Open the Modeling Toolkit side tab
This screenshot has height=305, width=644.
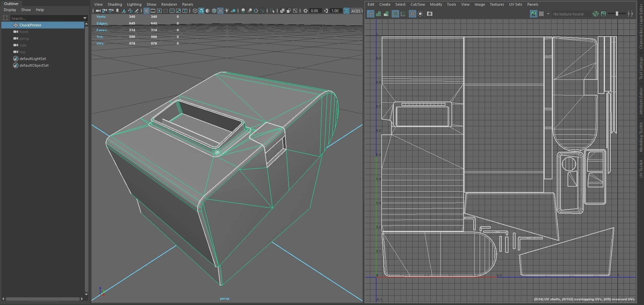click(641, 137)
